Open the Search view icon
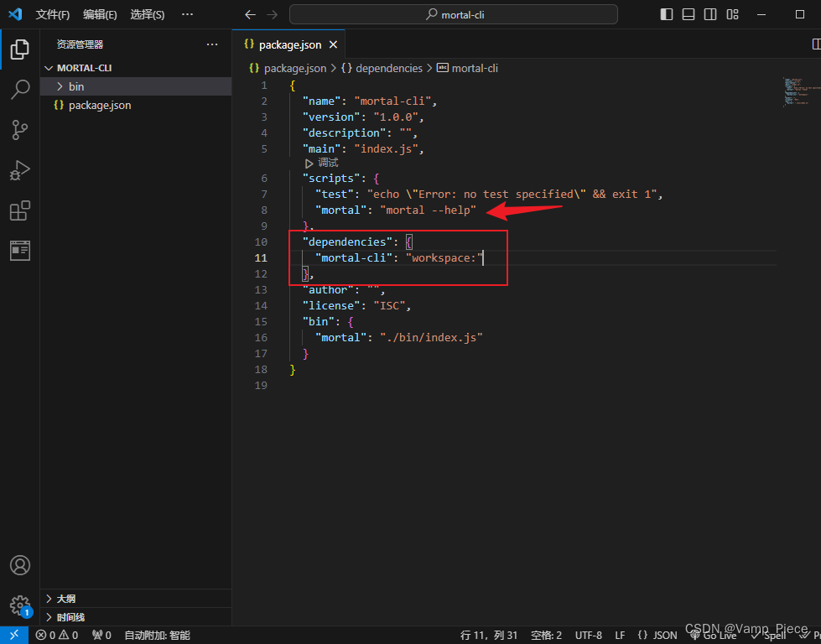The image size is (821, 644). [20, 90]
